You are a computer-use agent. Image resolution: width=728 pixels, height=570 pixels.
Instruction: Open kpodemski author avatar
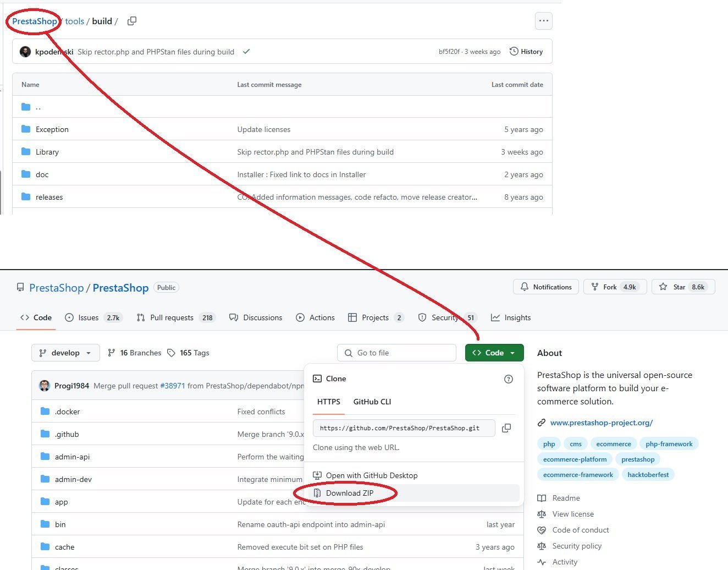pyautogui.click(x=25, y=52)
